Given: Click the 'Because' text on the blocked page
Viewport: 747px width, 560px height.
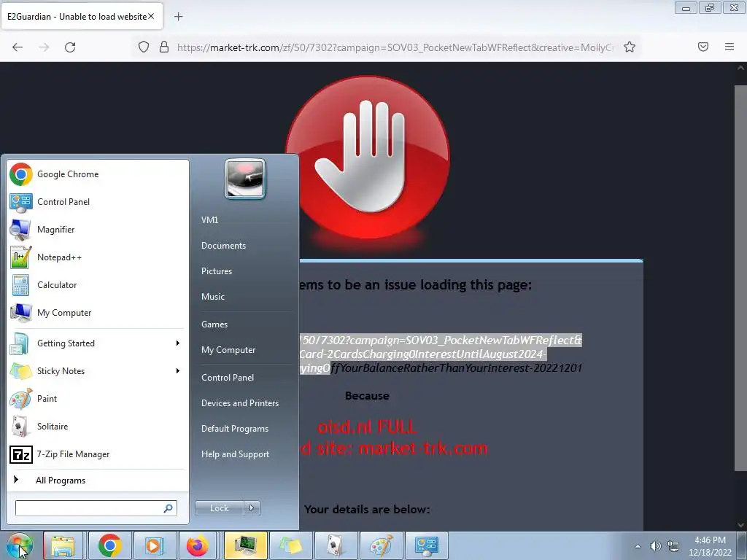Looking at the screenshot, I should click(x=368, y=396).
